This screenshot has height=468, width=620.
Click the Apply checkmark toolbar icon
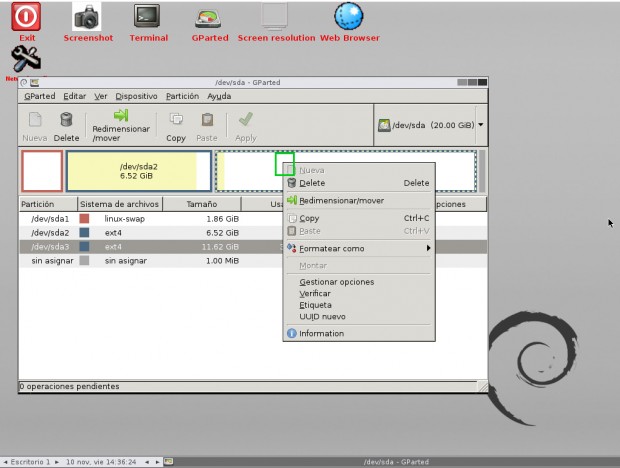pos(246,119)
